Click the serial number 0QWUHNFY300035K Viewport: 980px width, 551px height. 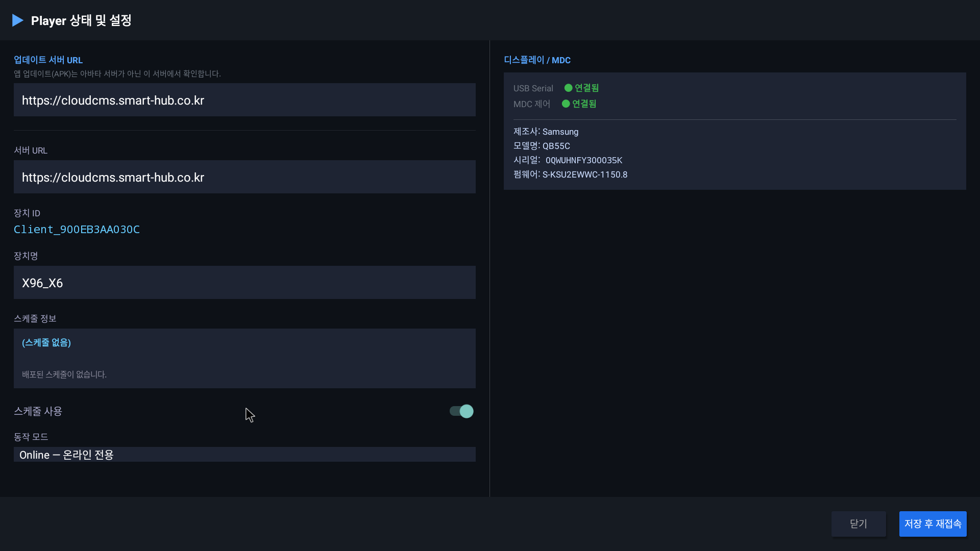tap(584, 160)
